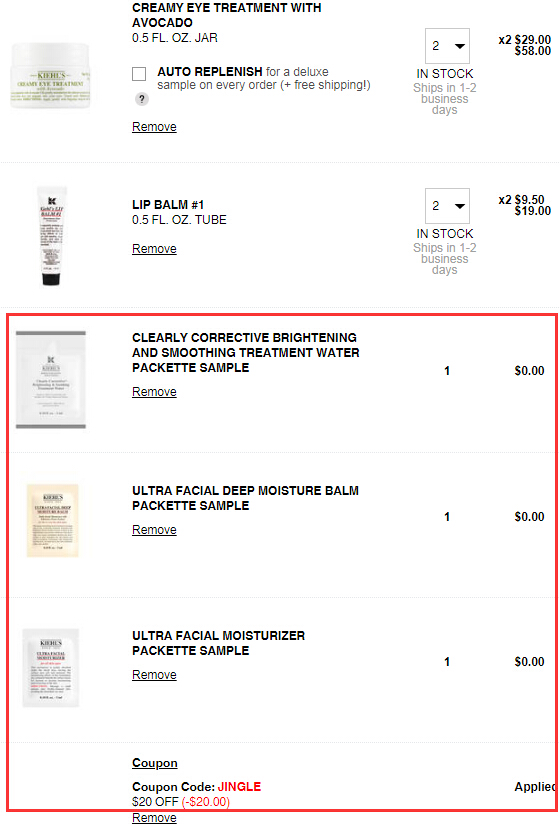View Lip Balm #1 tube thumbnail
This screenshot has height=824, width=560.
tap(51, 236)
